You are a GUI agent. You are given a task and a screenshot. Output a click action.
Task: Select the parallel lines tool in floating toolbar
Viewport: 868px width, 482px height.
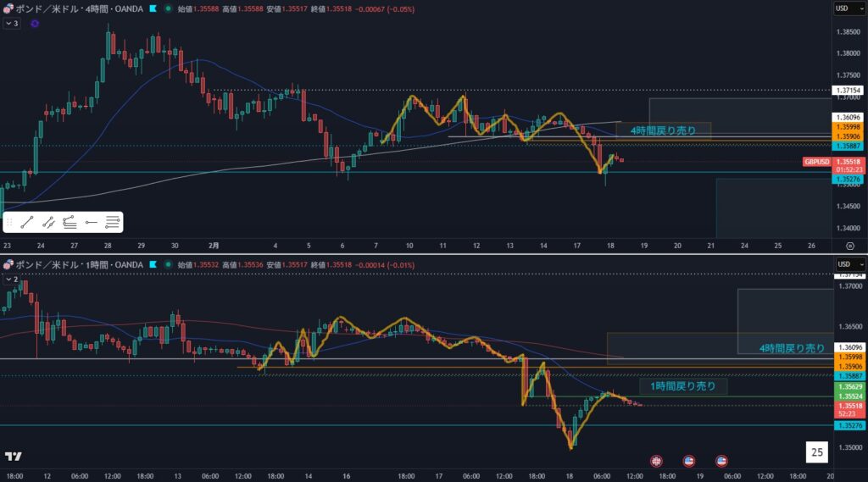112,222
